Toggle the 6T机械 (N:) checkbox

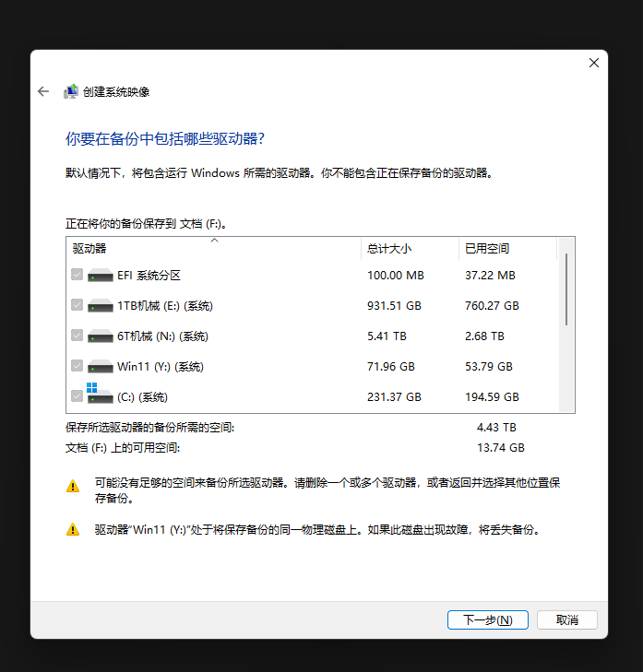tap(77, 336)
